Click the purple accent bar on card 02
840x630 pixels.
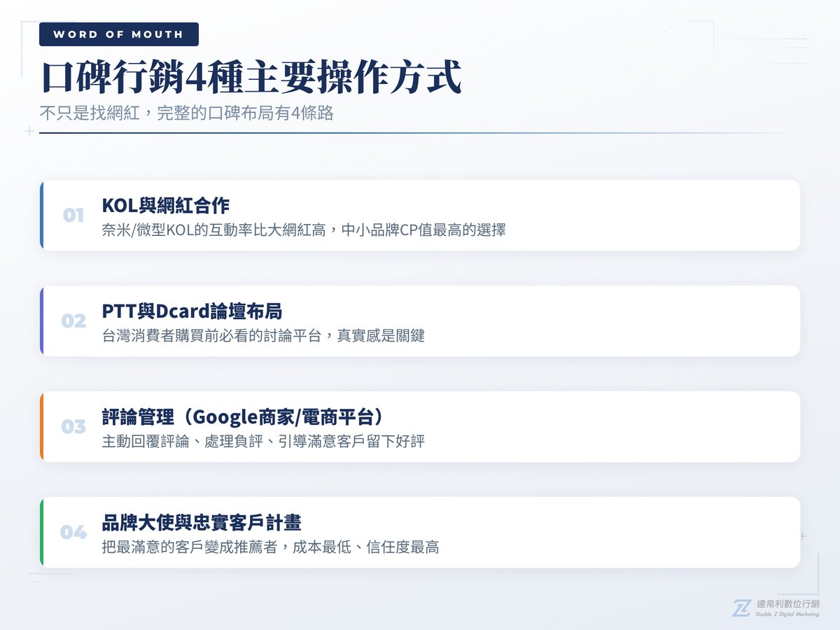point(43,321)
